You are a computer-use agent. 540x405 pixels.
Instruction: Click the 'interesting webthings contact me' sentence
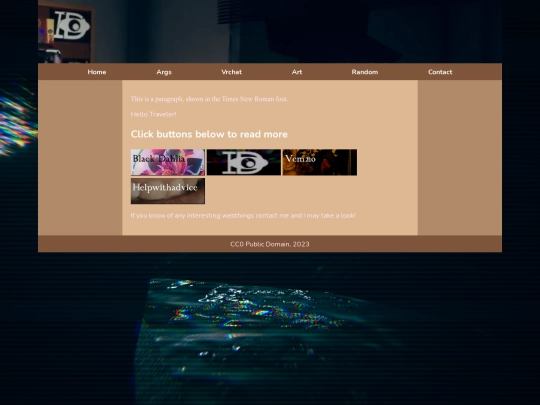pyautogui.click(x=243, y=216)
